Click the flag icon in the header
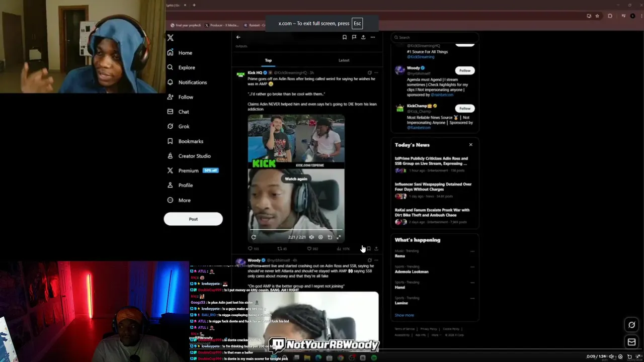Image resolution: width=644 pixels, height=362 pixels. coord(354,37)
